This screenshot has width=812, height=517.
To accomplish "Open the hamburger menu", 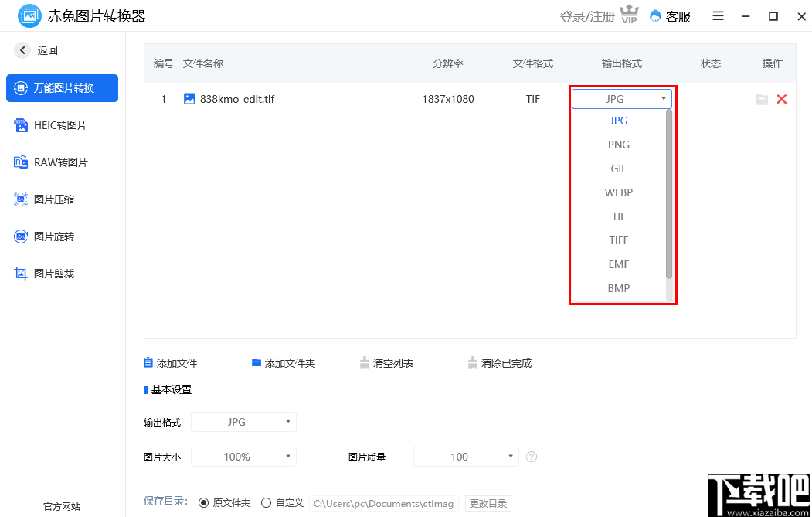I will 718,15.
